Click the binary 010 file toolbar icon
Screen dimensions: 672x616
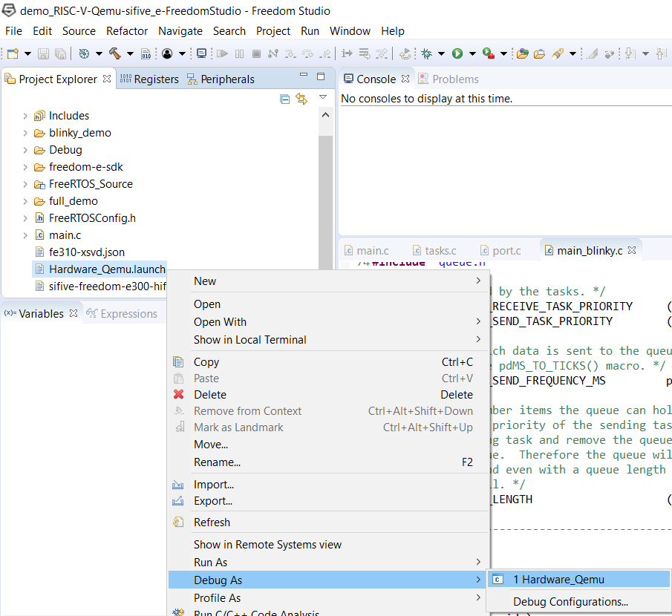(x=146, y=53)
